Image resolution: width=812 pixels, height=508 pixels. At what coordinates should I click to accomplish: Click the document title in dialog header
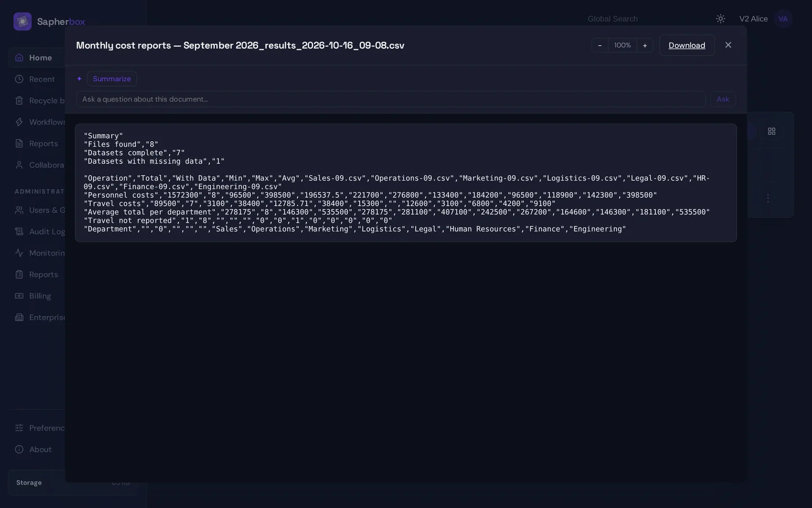pos(240,45)
